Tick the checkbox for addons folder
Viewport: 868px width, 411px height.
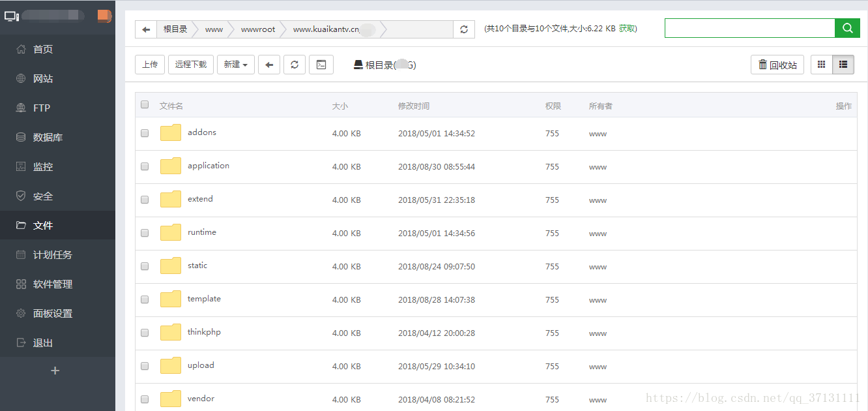tap(145, 133)
